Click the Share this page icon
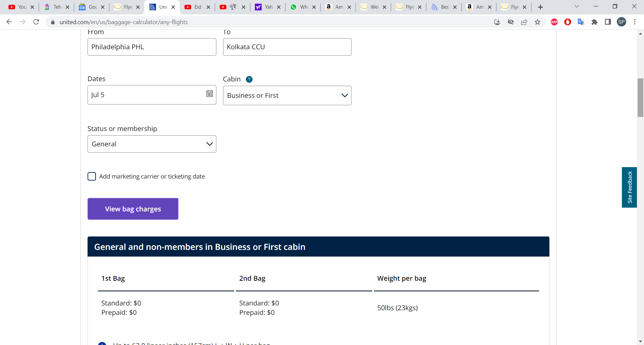 coord(524,22)
